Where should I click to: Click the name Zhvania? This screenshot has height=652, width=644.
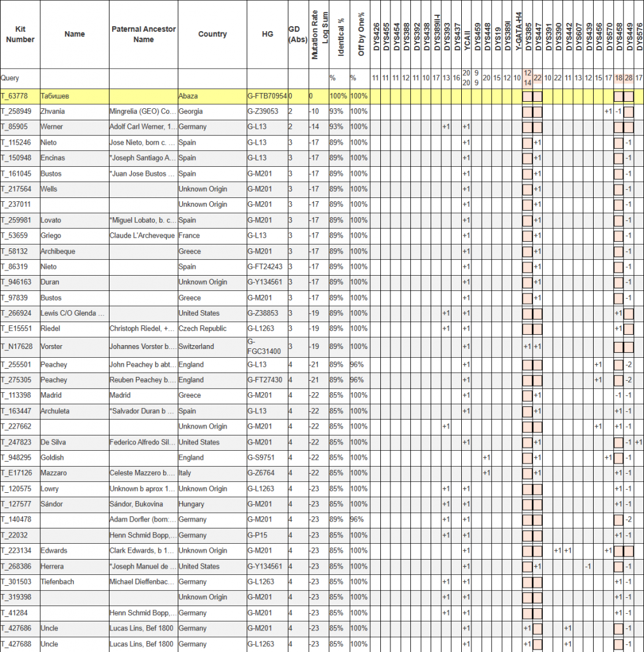point(52,111)
